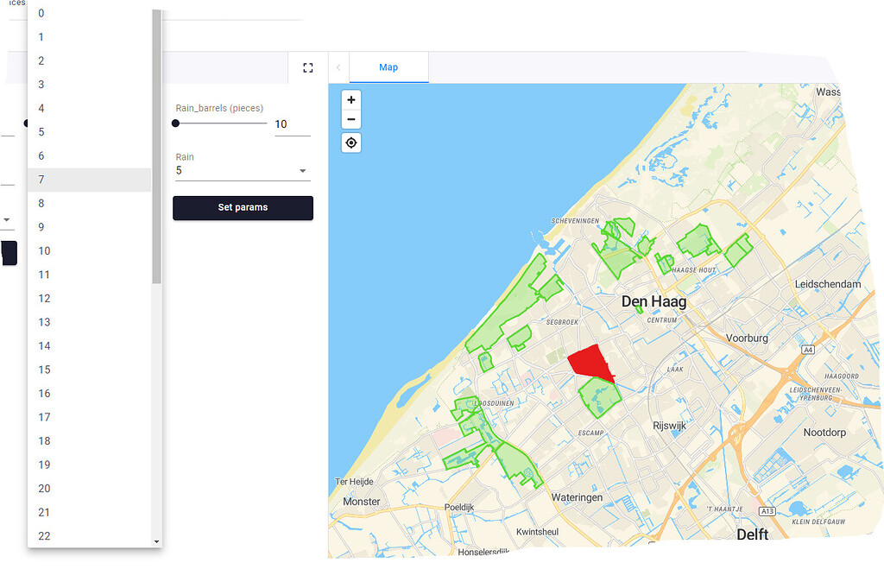Click the Rain_barrels slider handle

tap(176, 123)
